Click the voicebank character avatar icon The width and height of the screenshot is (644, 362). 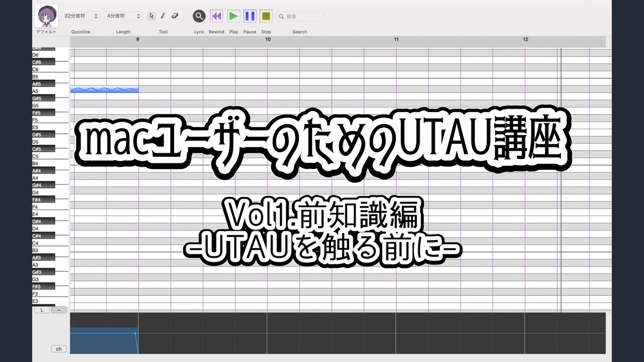point(46,16)
